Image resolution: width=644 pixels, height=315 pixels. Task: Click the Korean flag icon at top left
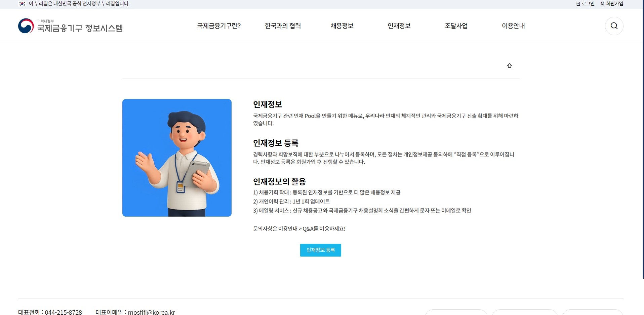(22, 4)
